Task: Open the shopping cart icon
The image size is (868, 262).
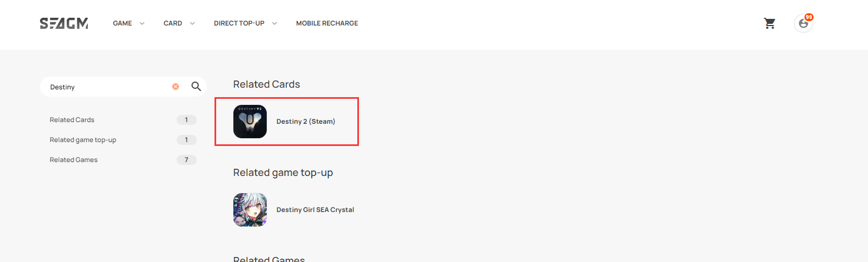Action: click(x=770, y=23)
